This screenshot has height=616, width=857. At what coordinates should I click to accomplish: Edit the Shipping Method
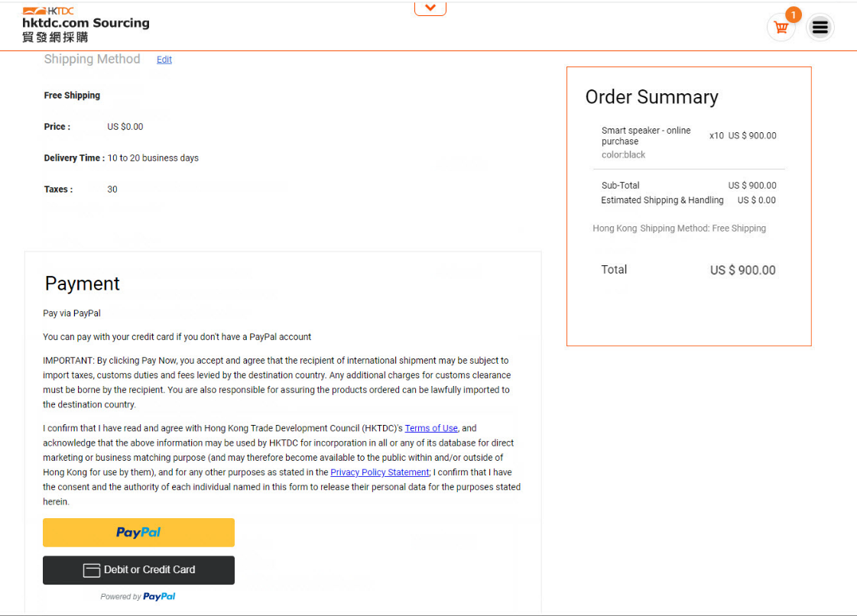[164, 60]
